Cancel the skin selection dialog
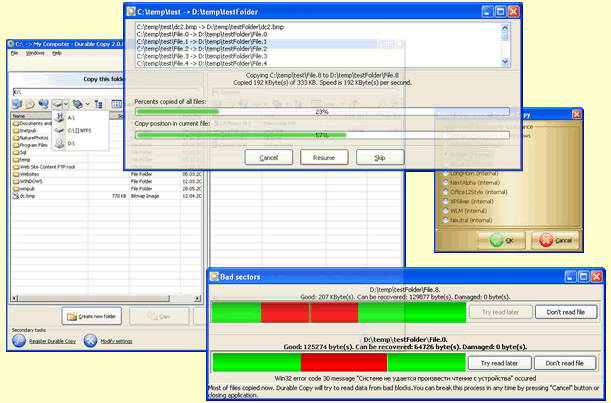 555,240
